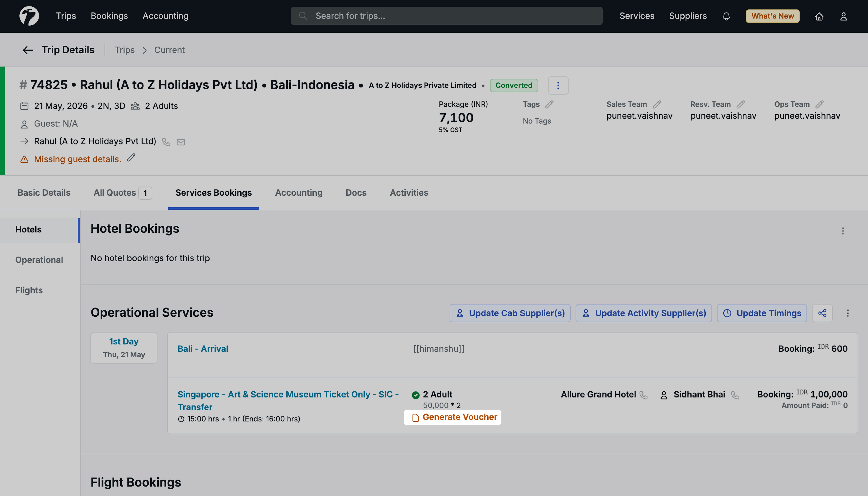Viewport: 868px width, 496px height.
Task: Call Sidhant Bhai via phone icon
Action: coord(735,395)
